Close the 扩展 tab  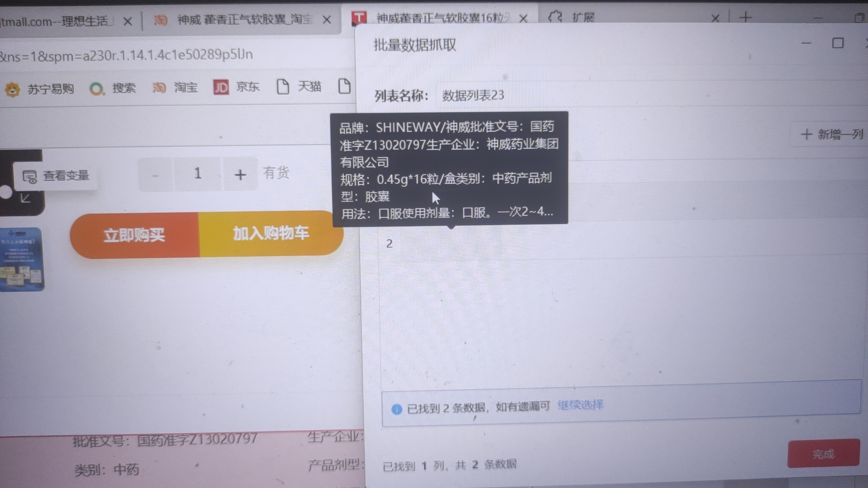[x=715, y=19]
